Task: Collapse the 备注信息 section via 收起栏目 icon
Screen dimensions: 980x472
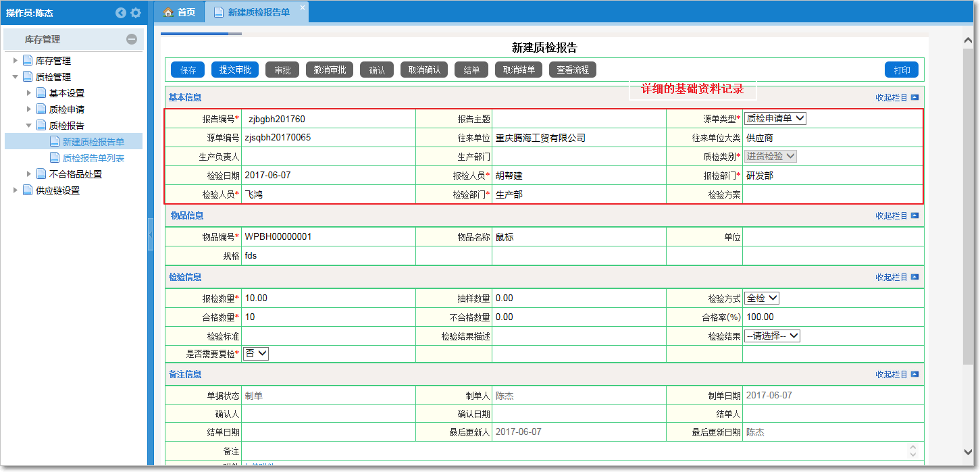Action: point(914,374)
